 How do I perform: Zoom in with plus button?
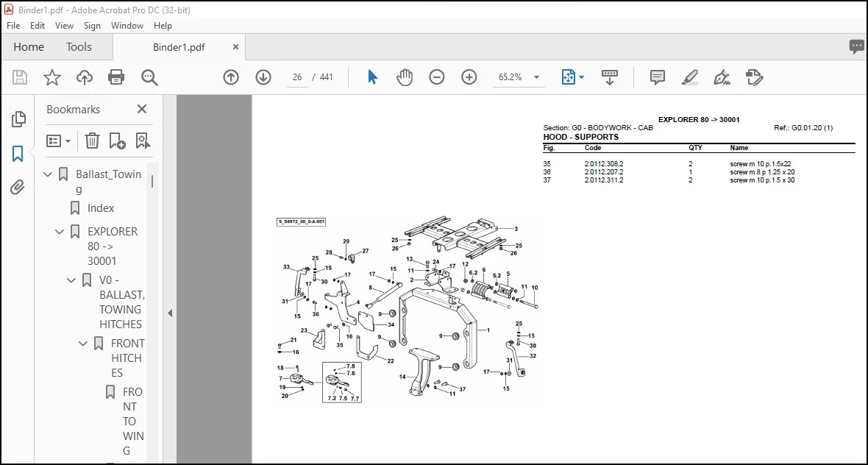click(469, 77)
